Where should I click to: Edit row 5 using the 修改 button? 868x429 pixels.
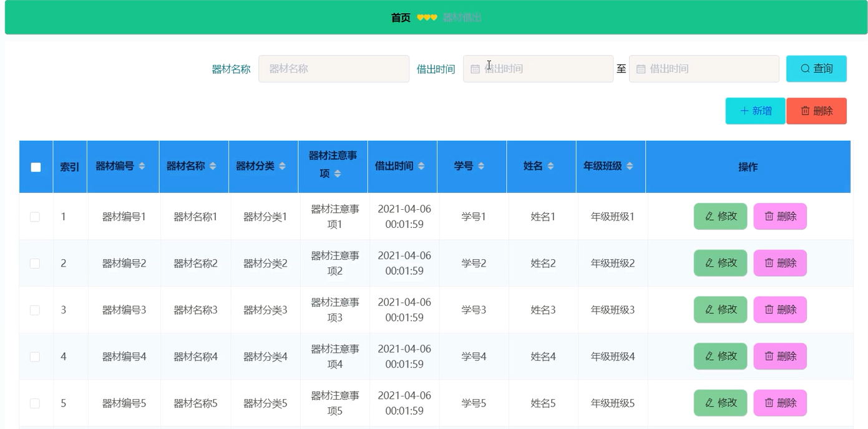coord(720,403)
